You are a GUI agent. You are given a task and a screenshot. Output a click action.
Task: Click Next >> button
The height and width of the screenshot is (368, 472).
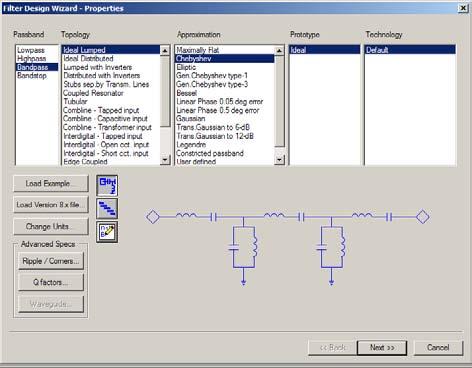pyautogui.click(x=382, y=348)
